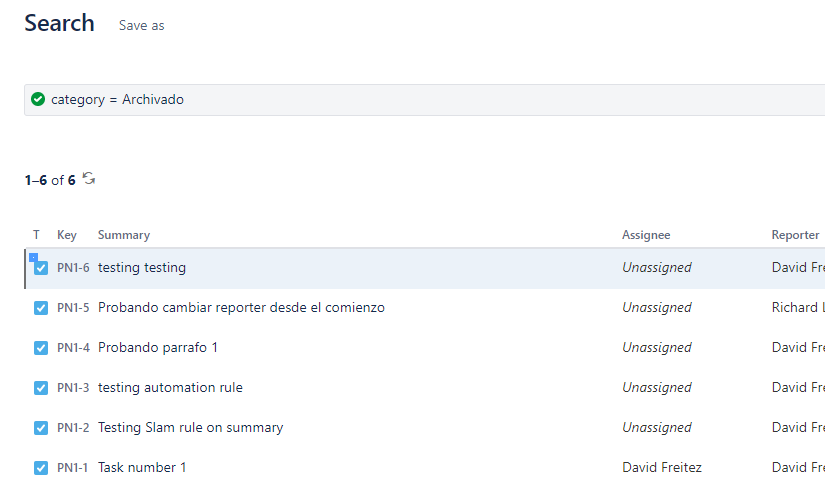Refresh the search results
Image resolution: width=825 pixels, height=486 pixels.
[89, 179]
